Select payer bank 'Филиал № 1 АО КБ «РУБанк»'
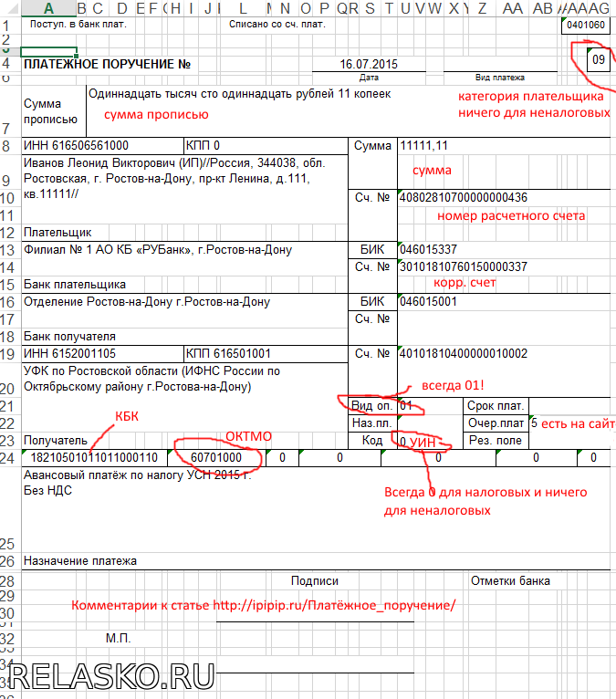This screenshot has width=616, height=699. [x=158, y=250]
